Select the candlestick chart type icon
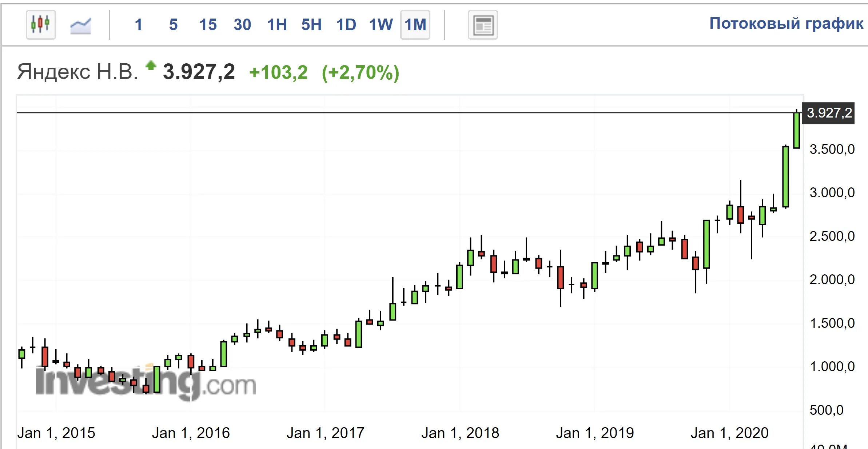 click(41, 25)
